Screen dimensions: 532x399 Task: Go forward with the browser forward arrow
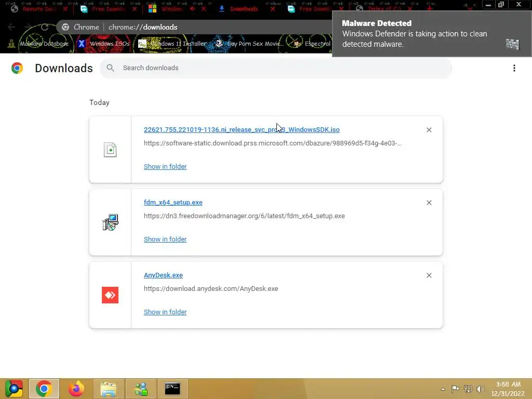[28, 27]
